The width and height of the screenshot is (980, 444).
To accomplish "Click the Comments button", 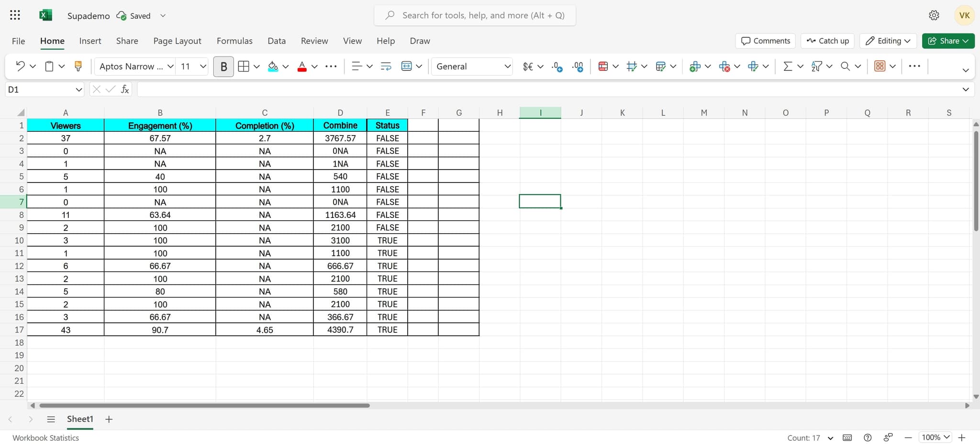I will (765, 41).
